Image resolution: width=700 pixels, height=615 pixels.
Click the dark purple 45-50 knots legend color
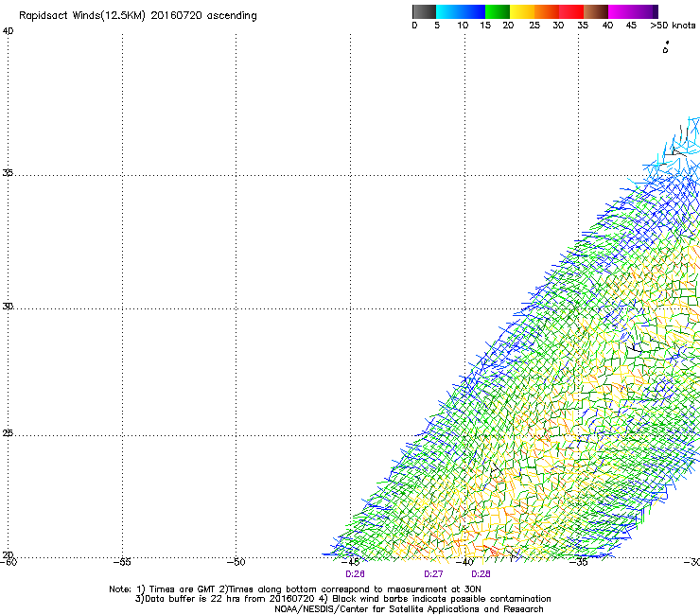(x=645, y=11)
